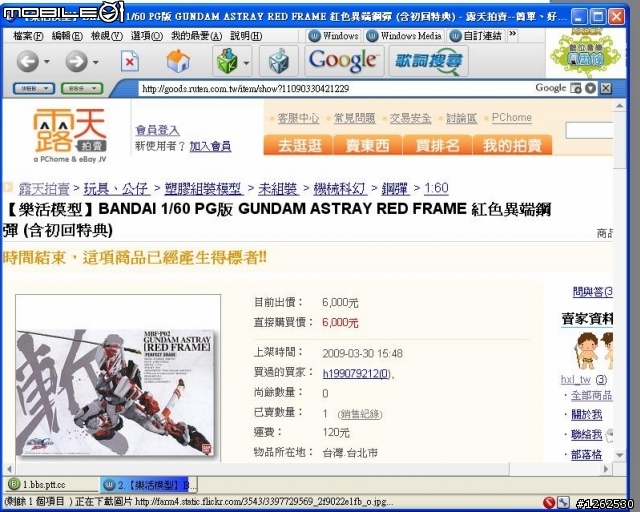The width and height of the screenshot is (640, 512).
Task: Click the vertical scrollbar down arrow
Action: click(x=619, y=454)
